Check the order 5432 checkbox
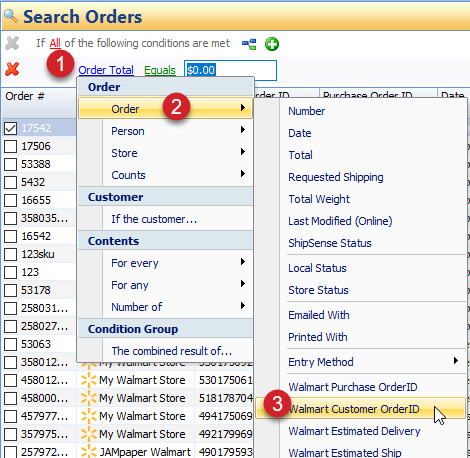The height and width of the screenshot is (458, 470). (11, 182)
